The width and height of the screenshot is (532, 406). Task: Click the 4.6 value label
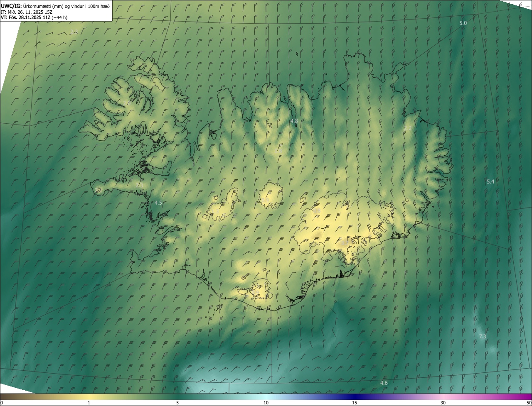384,383
